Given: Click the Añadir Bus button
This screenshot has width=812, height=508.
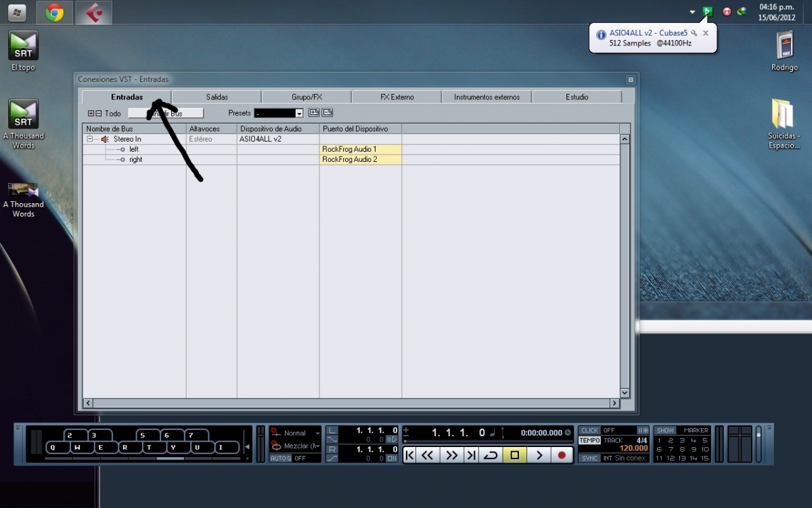Looking at the screenshot, I should 166,113.
